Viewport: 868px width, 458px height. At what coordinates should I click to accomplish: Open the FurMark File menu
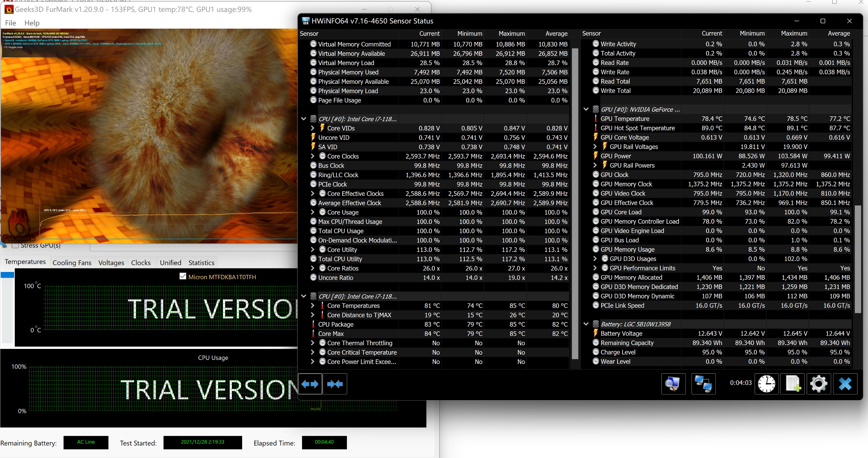pyautogui.click(x=10, y=23)
